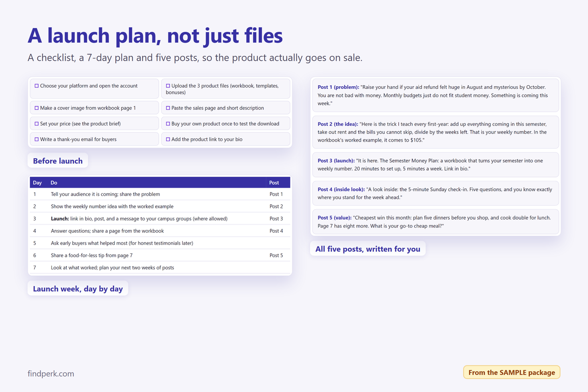The width and height of the screenshot is (588, 392).
Task: Open the 'Post 4 (inside look)' card
Action: (436, 193)
